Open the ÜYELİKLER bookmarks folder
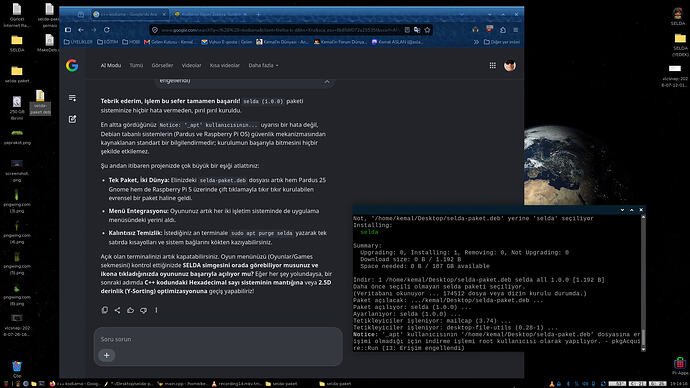The image size is (690, 388). [78, 42]
